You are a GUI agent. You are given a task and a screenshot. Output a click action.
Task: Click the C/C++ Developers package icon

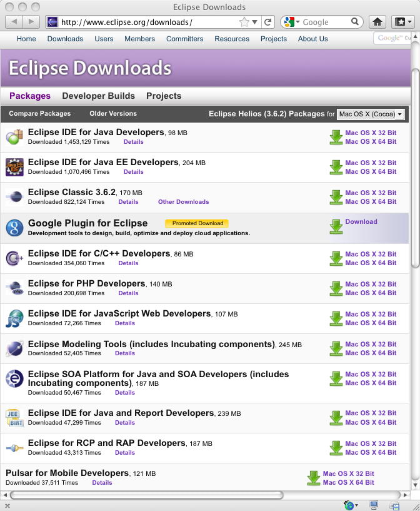pos(14,258)
